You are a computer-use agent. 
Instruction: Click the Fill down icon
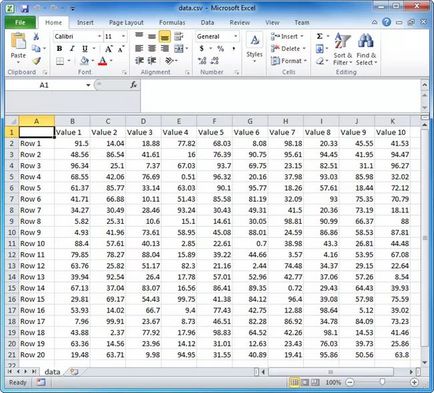coord(319,49)
